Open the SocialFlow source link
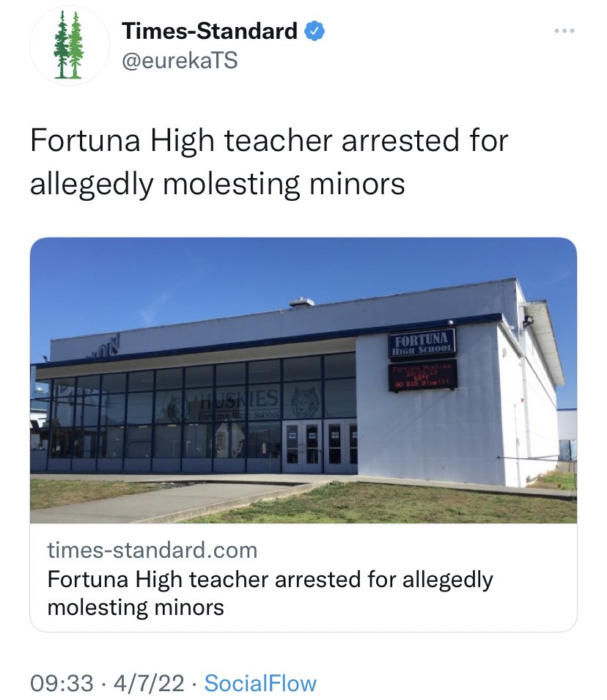607x700 pixels. click(x=260, y=683)
